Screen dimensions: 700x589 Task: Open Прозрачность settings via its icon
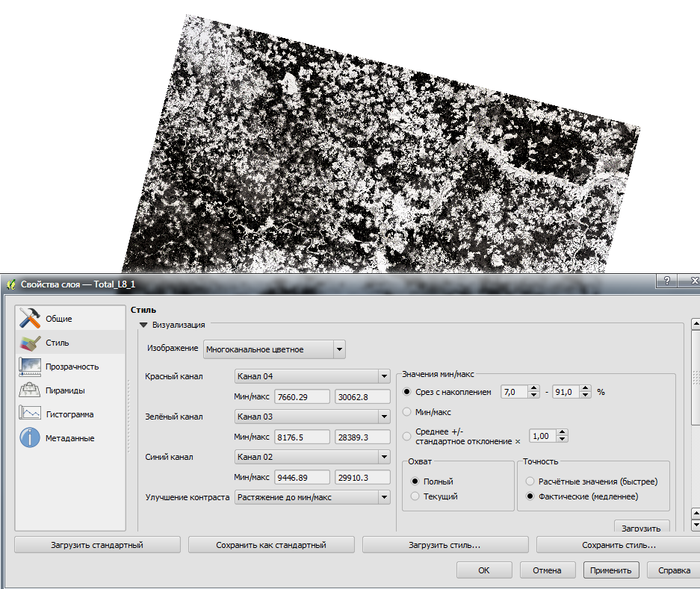(x=30, y=367)
